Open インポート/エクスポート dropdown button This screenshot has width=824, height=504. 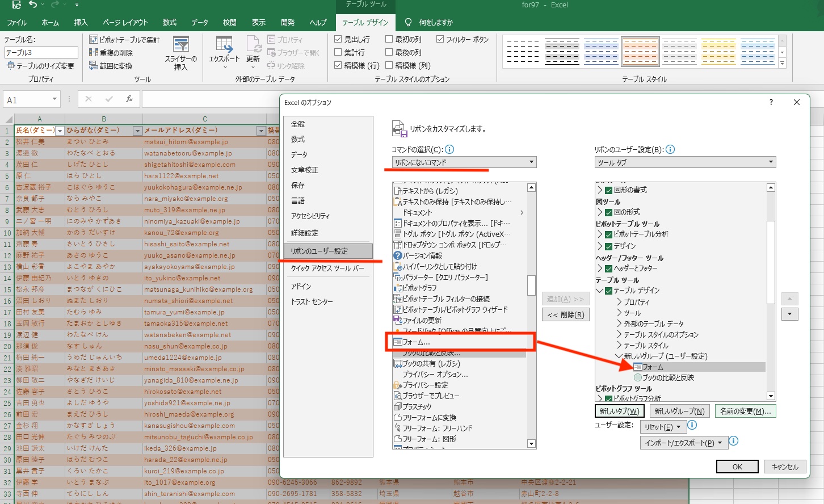[684, 443]
